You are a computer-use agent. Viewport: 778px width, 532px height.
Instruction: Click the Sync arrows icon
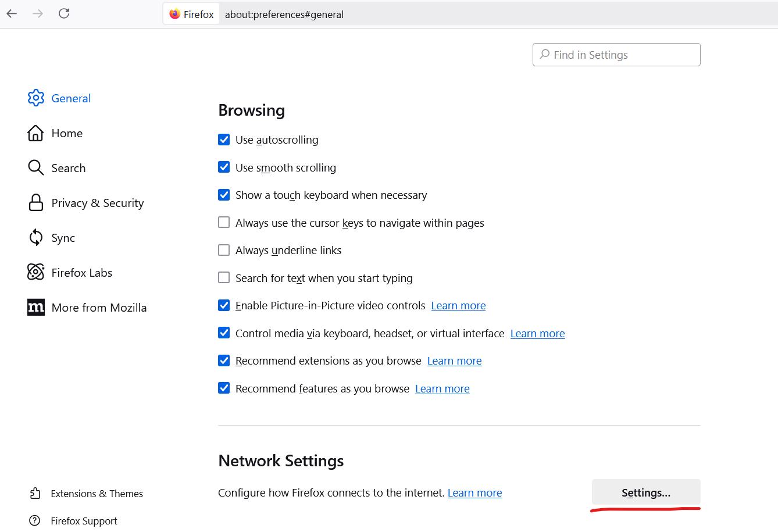click(x=36, y=238)
